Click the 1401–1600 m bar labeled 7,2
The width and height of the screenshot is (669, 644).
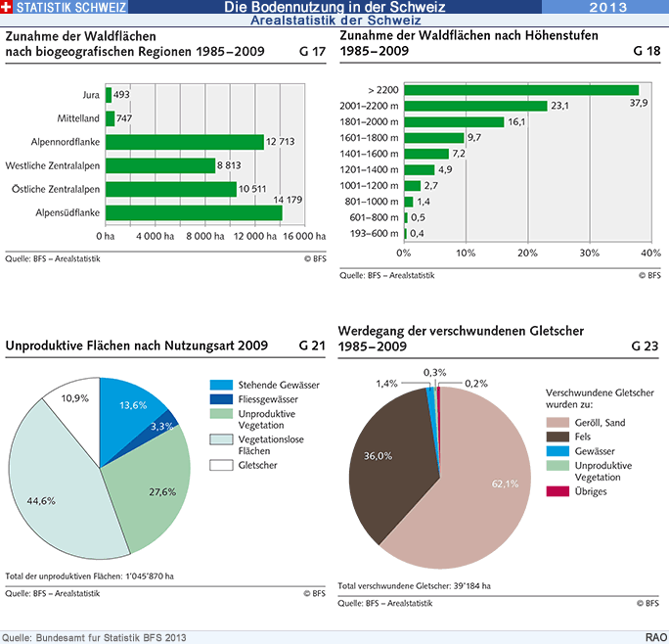[426, 154]
